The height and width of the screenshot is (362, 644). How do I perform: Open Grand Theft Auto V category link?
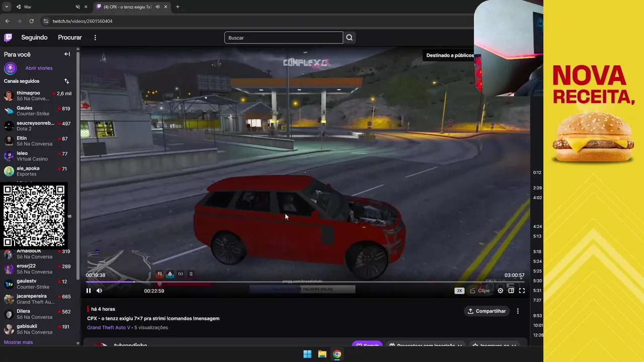tap(109, 328)
